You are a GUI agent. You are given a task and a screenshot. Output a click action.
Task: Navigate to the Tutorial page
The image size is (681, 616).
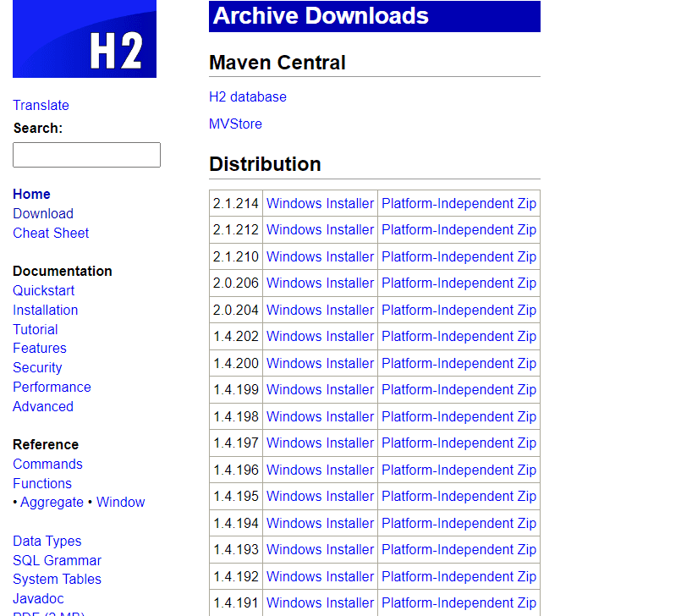click(x=36, y=329)
